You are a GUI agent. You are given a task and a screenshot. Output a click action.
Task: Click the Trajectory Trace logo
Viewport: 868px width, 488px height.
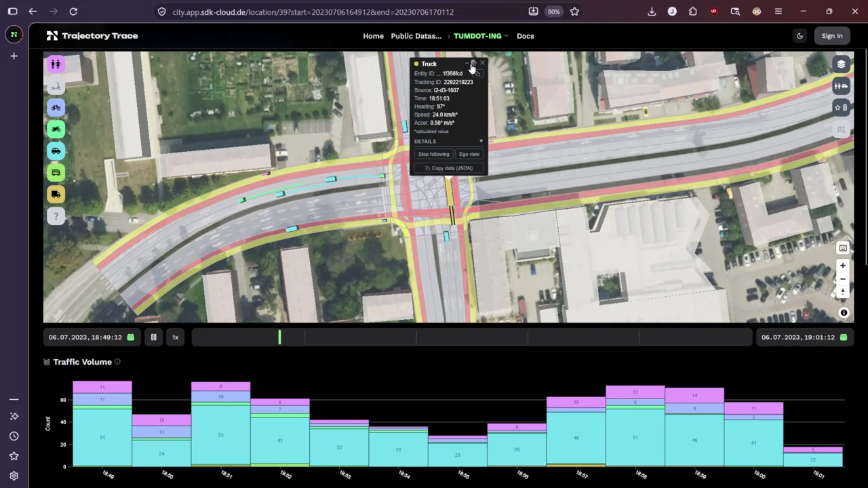(x=92, y=36)
